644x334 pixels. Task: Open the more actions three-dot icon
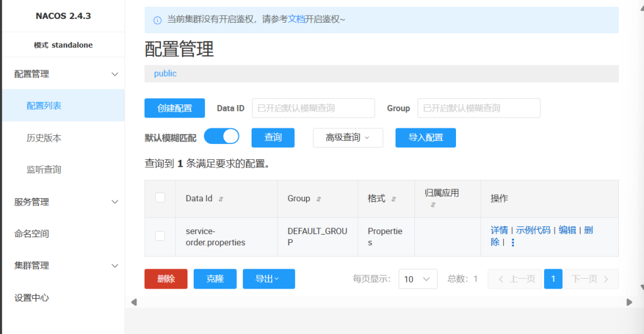pos(513,242)
